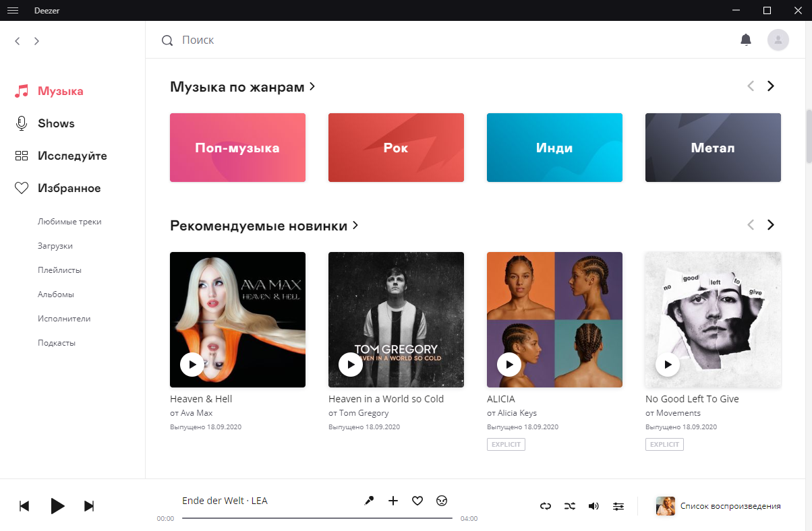Click the search magnifier icon
Screen dimensions: 812x531
(167, 40)
